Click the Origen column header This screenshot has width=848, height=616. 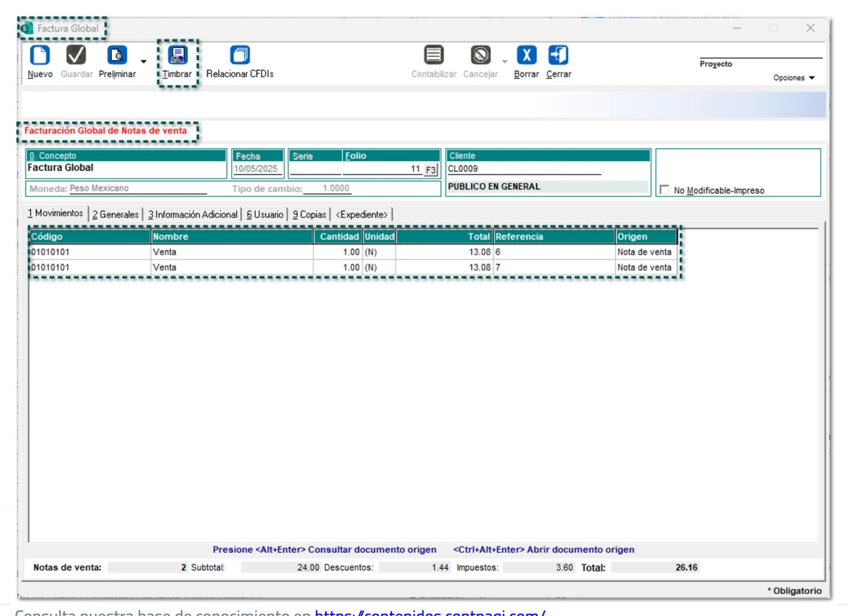pos(646,237)
